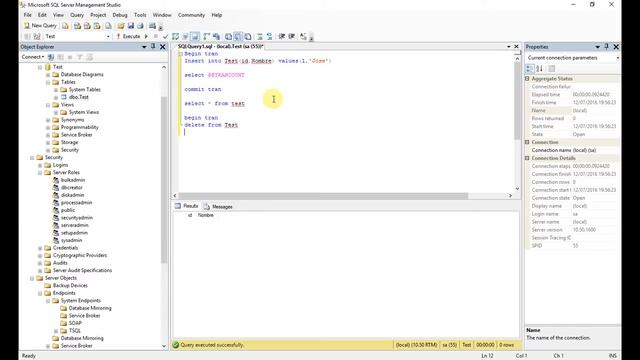The image size is (640, 360).
Task: Expand the Programmability folder
Action: pos(48,127)
